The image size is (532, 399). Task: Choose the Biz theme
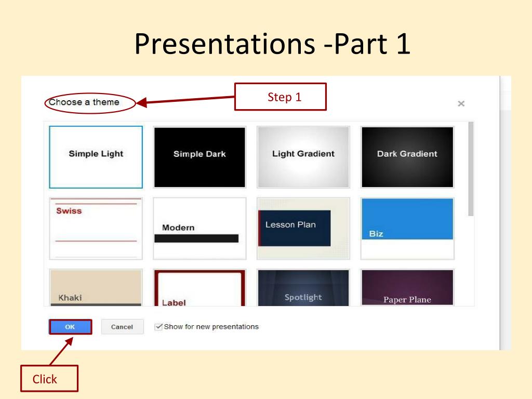coord(407,229)
